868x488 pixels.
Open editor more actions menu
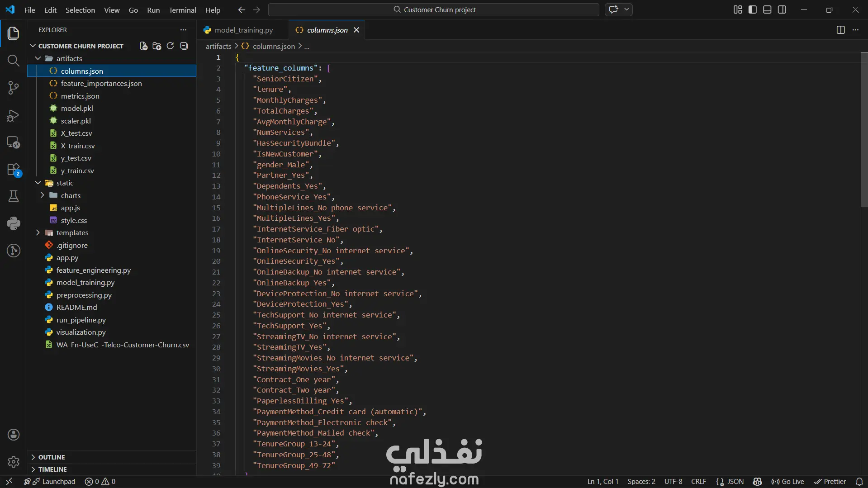855,30
